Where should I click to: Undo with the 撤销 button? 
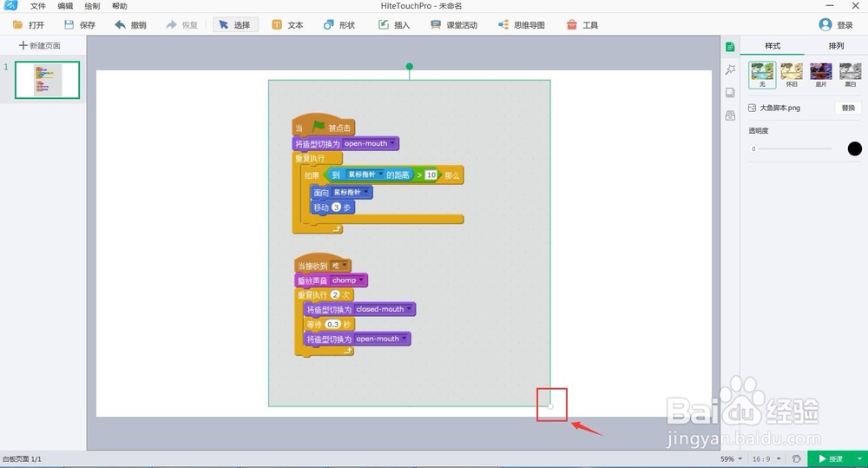(x=131, y=25)
